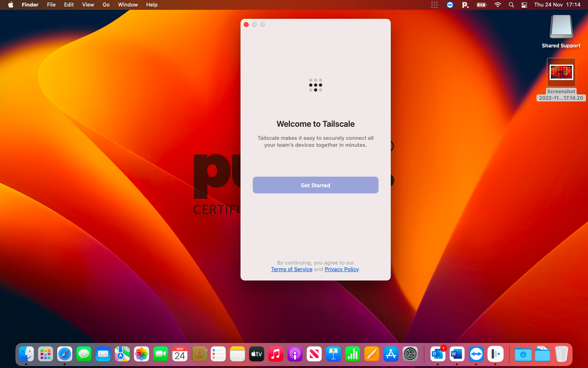Click the Tailscale logo in welcome window
The height and width of the screenshot is (368, 588).
click(x=315, y=85)
